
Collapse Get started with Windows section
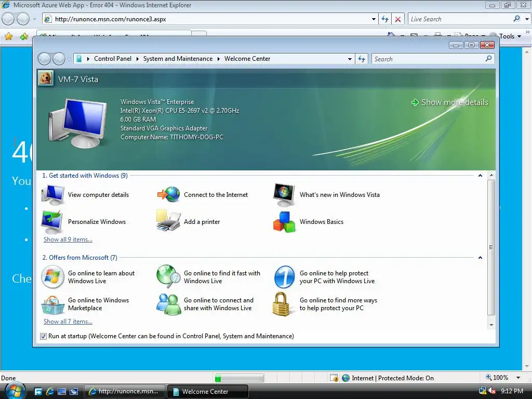tap(480, 176)
